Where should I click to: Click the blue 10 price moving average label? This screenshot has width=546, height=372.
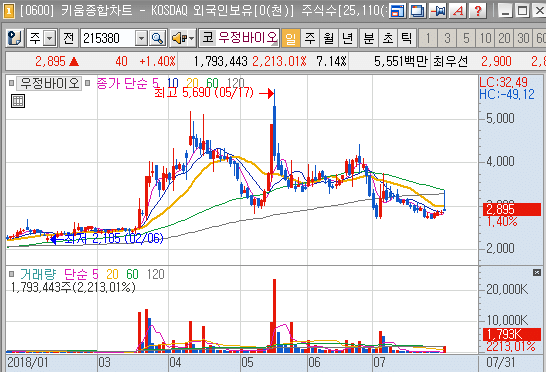pyautogui.click(x=173, y=84)
